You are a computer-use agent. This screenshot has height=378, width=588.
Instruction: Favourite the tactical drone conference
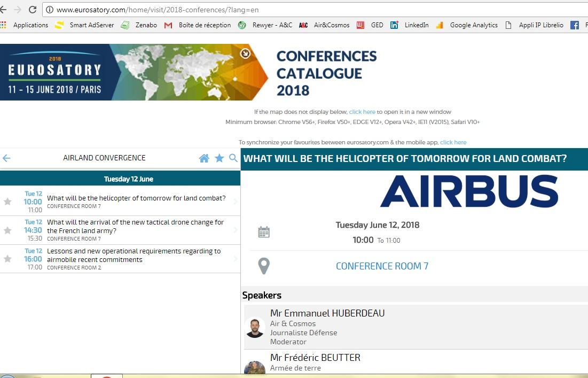coord(7,230)
